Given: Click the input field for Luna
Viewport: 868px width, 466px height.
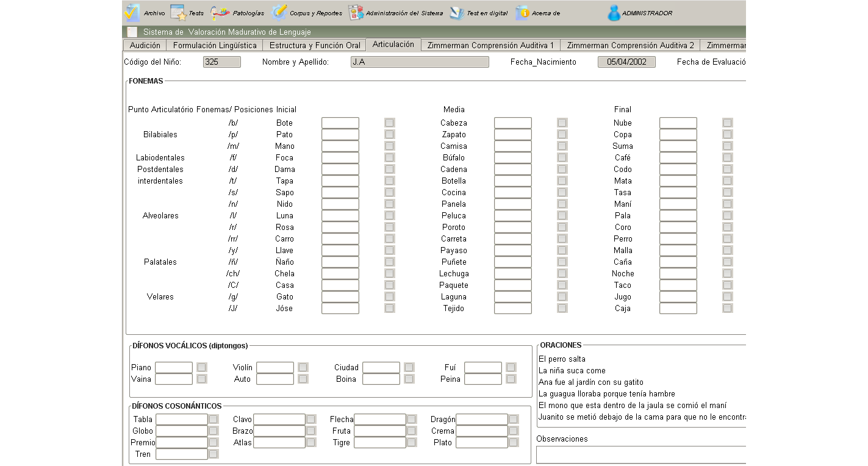Looking at the screenshot, I should (x=340, y=215).
